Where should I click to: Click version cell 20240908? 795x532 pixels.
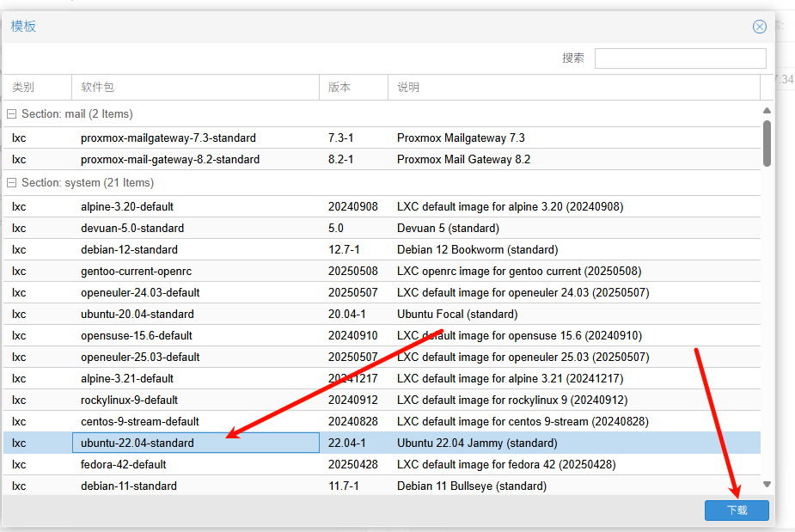tap(353, 207)
